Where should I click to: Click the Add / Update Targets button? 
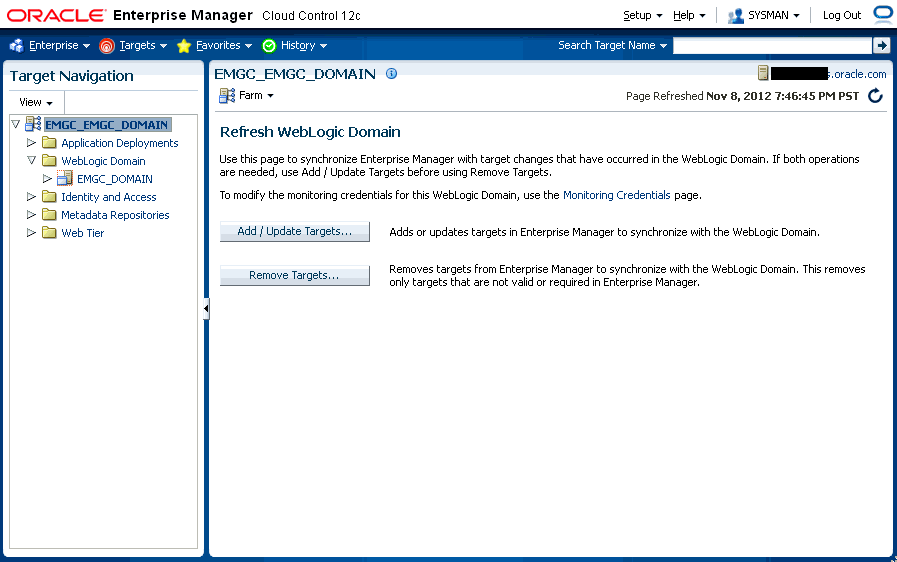[x=295, y=231]
